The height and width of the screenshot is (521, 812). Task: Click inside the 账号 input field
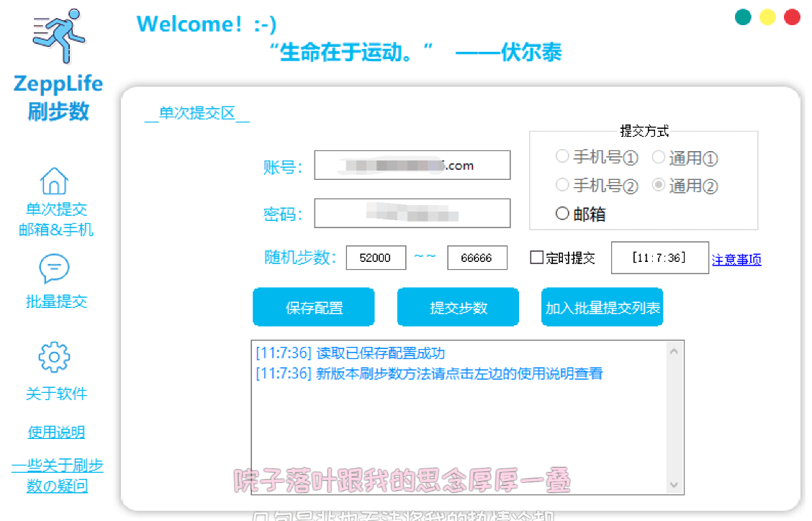tap(412, 165)
